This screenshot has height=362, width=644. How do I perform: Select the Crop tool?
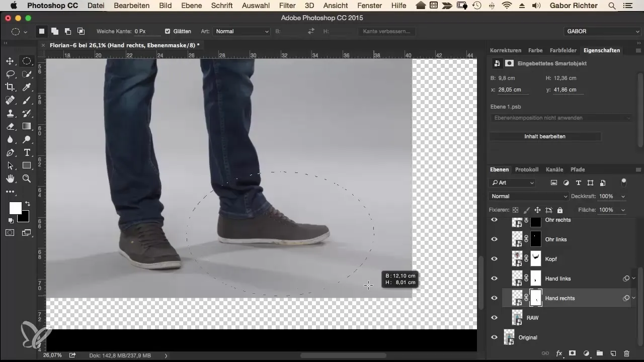(10, 87)
